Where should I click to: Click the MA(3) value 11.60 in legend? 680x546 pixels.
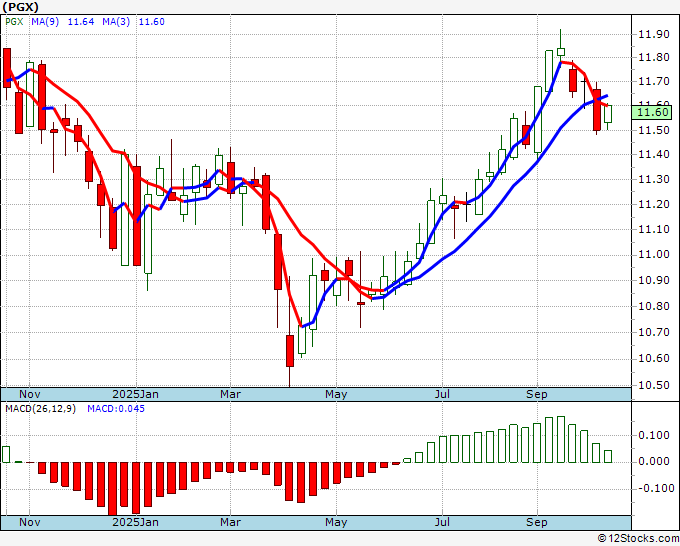(x=152, y=22)
